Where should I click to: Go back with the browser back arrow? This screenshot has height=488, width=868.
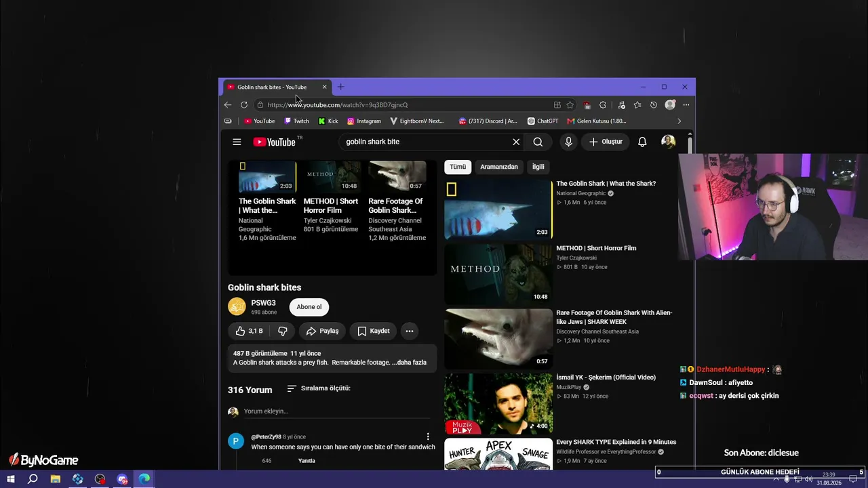click(x=228, y=105)
